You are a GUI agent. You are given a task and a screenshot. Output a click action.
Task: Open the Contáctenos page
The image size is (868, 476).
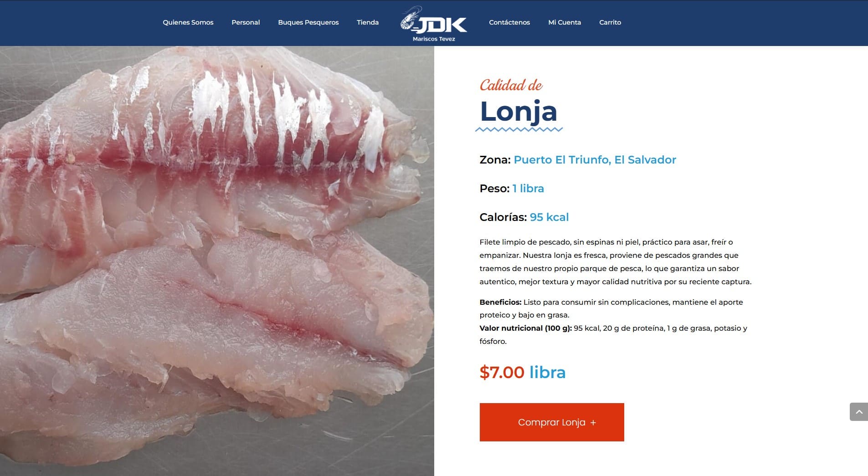click(509, 22)
